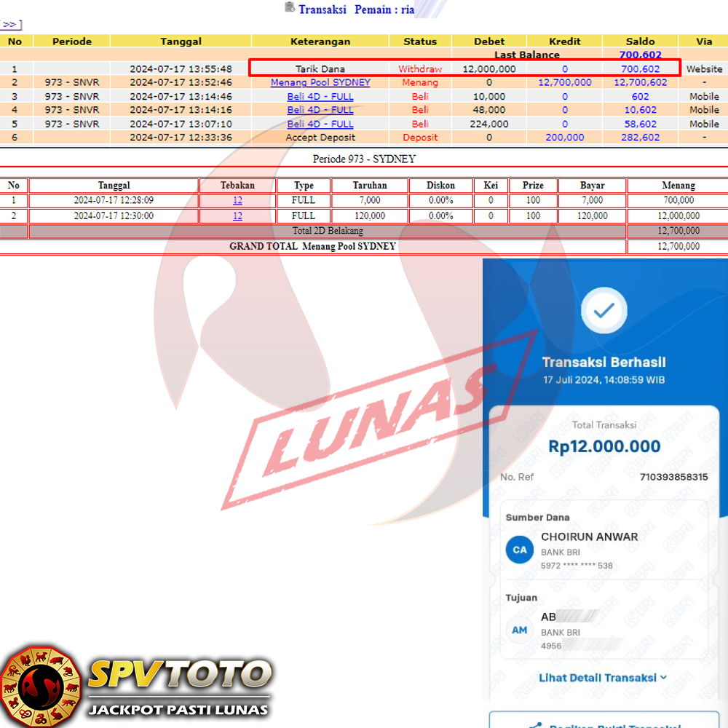728x728 pixels.
Task: Open Beli 4D - FULL with debit 224,000
Action: (320, 124)
